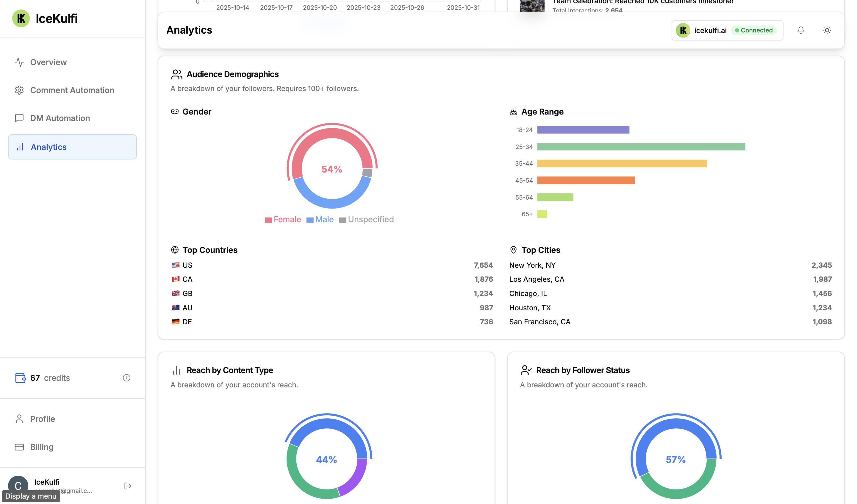
Task: Click the Audience Demographics people icon
Action: (176, 74)
